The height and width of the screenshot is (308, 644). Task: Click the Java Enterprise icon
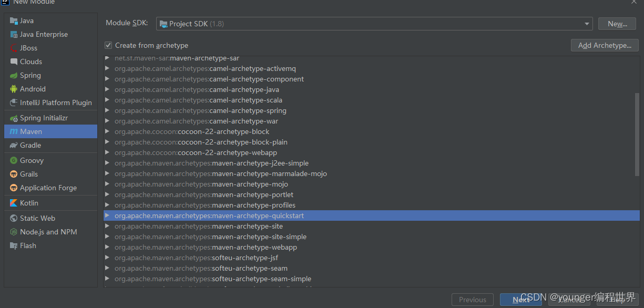tap(14, 35)
